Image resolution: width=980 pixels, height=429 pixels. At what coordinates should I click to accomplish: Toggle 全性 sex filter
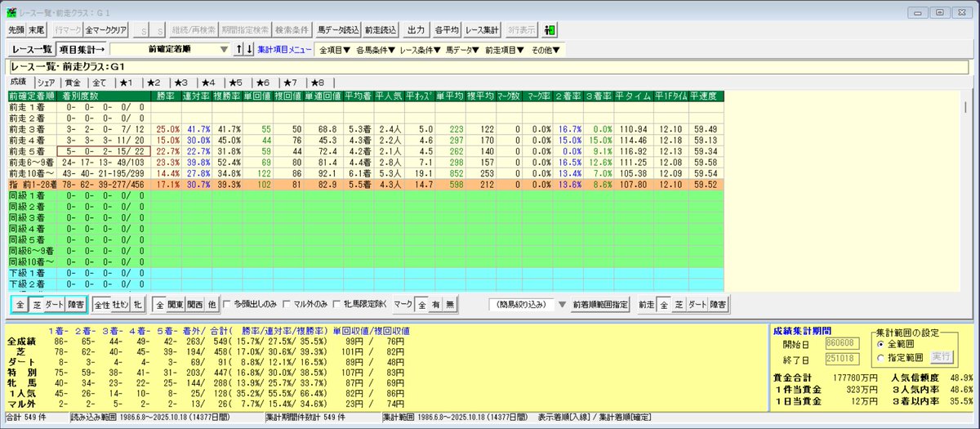coord(101,303)
